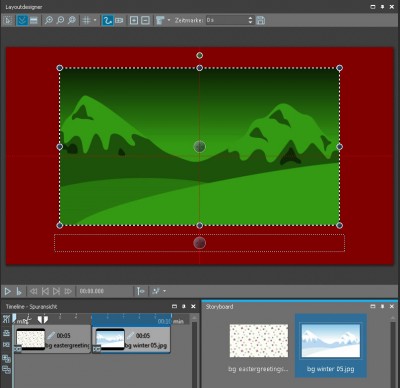Jump to the next frame button
400x388 pixels.
click(x=56, y=291)
